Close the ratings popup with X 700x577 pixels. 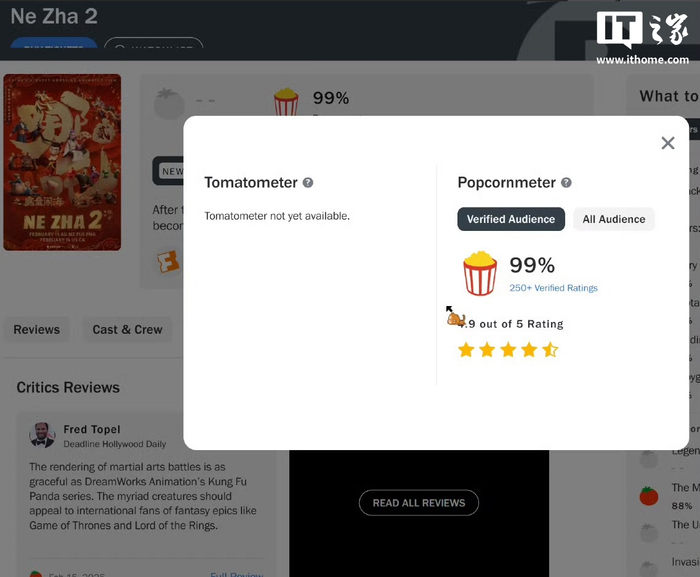tap(668, 143)
